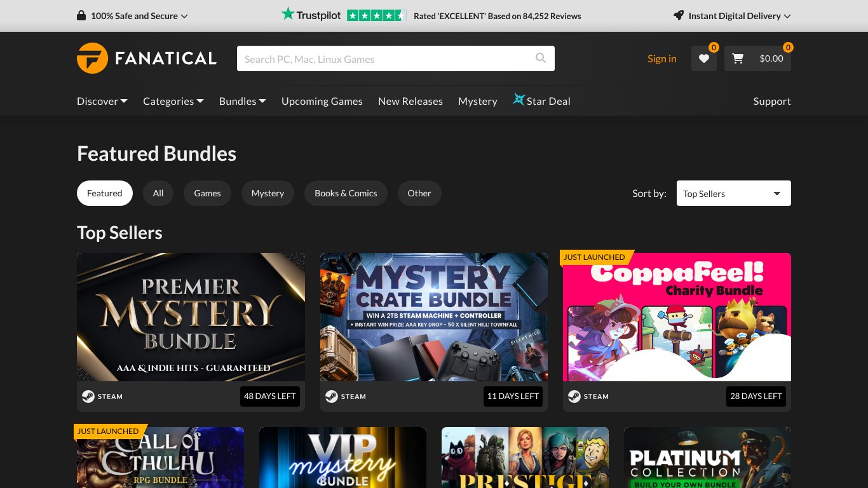Click the Trustpilot green rating stars
Viewport: 868px width, 488px height.
pyautogui.click(x=377, y=16)
